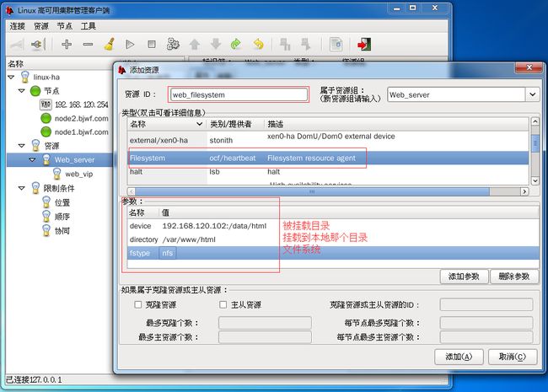Click the green curved migrate-resource arrow icon

click(x=236, y=44)
